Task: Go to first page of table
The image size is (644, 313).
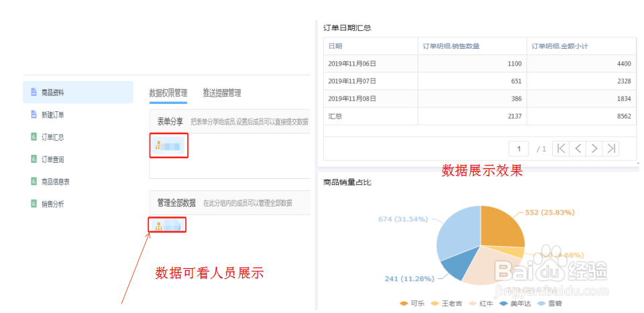Action: pyautogui.click(x=561, y=149)
